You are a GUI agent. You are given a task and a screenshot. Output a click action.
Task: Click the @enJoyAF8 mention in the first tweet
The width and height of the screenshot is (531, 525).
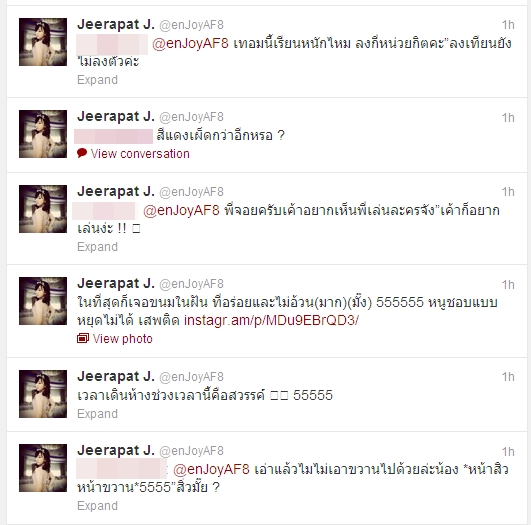190,44
